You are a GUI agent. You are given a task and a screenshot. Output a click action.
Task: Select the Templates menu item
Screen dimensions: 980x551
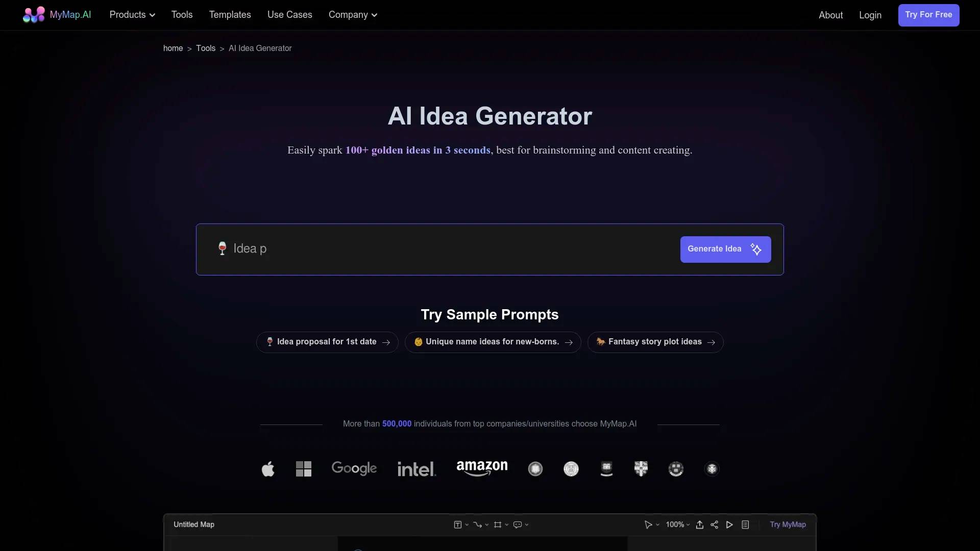click(x=230, y=15)
